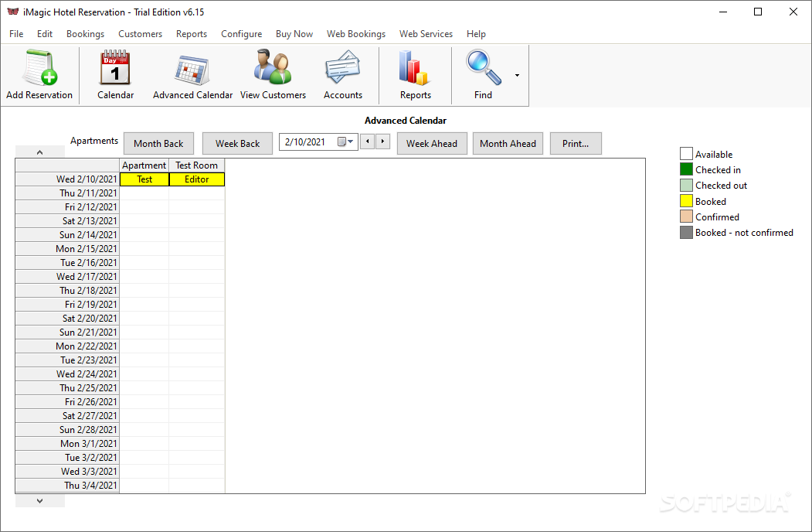Select the Thu 3/4/2021 row header
This screenshot has height=532, width=812.
67,486
